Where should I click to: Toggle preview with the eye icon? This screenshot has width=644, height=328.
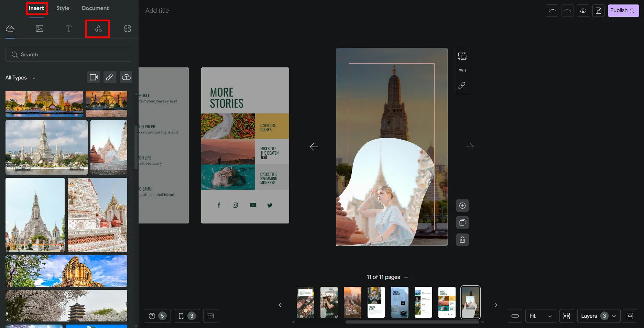[x=583, y=11]
